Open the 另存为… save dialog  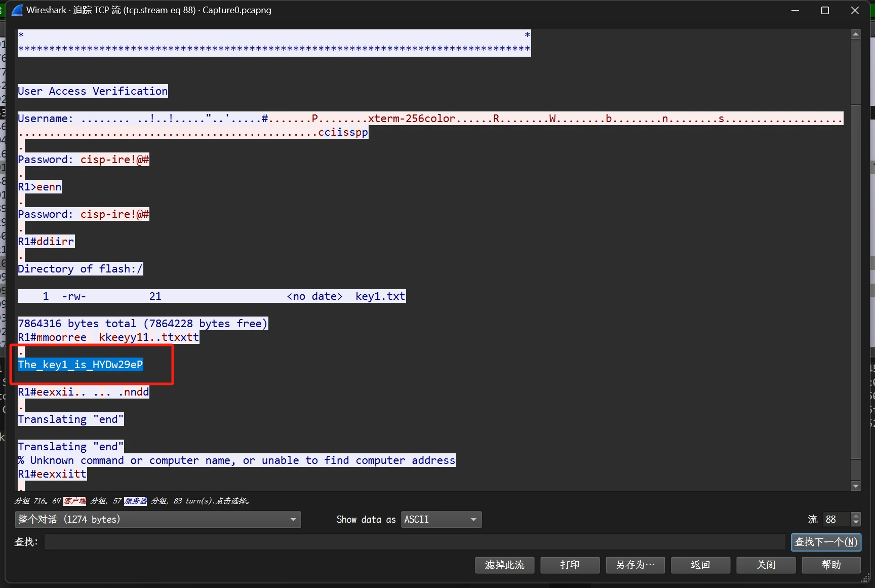[635, 565]
